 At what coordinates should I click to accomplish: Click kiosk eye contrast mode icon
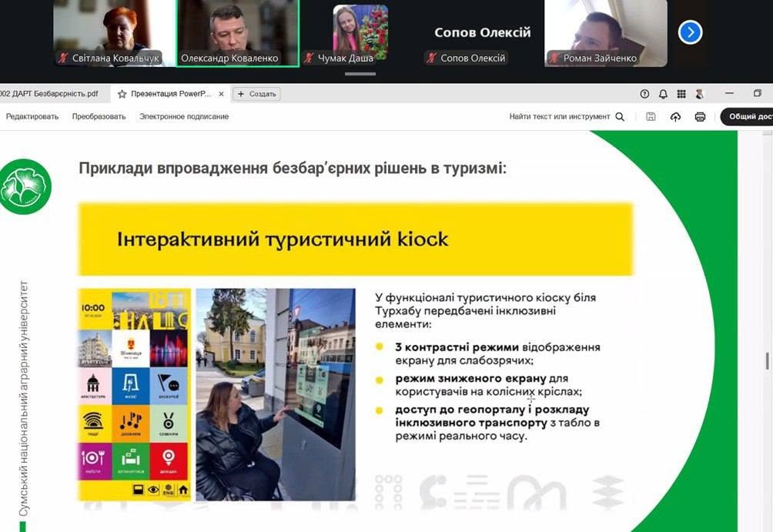[153, 490]
